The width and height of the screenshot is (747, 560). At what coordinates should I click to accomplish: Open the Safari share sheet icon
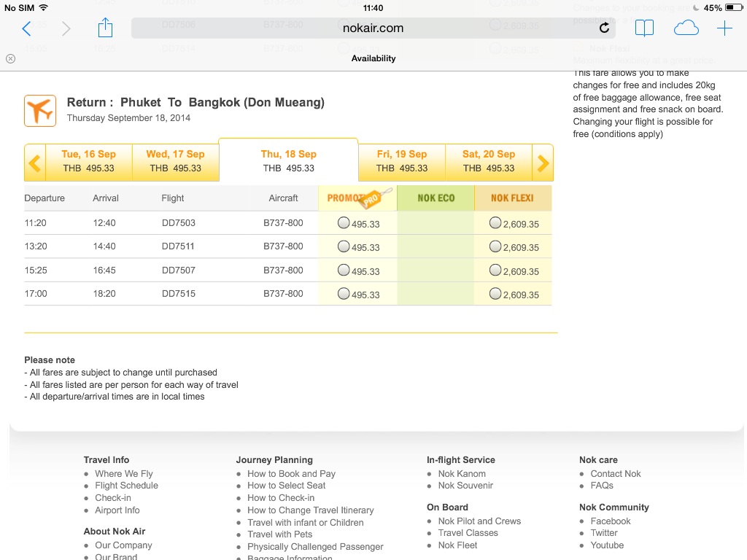click(105, 28)
